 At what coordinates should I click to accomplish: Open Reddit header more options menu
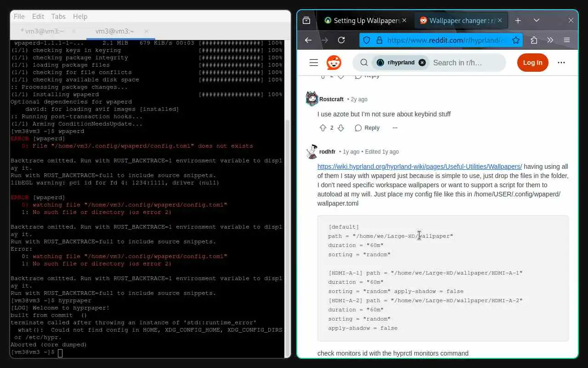pos(561,63)
